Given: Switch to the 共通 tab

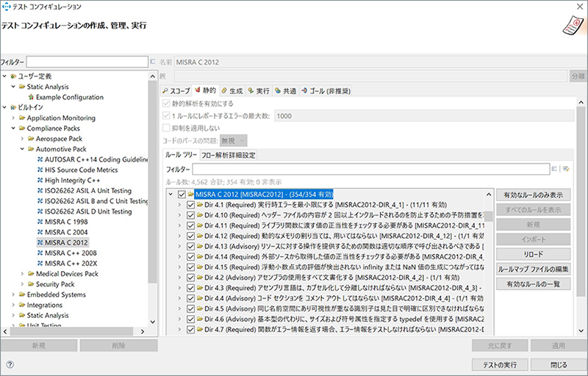Looking at the screenshot, I should point(286,91).
